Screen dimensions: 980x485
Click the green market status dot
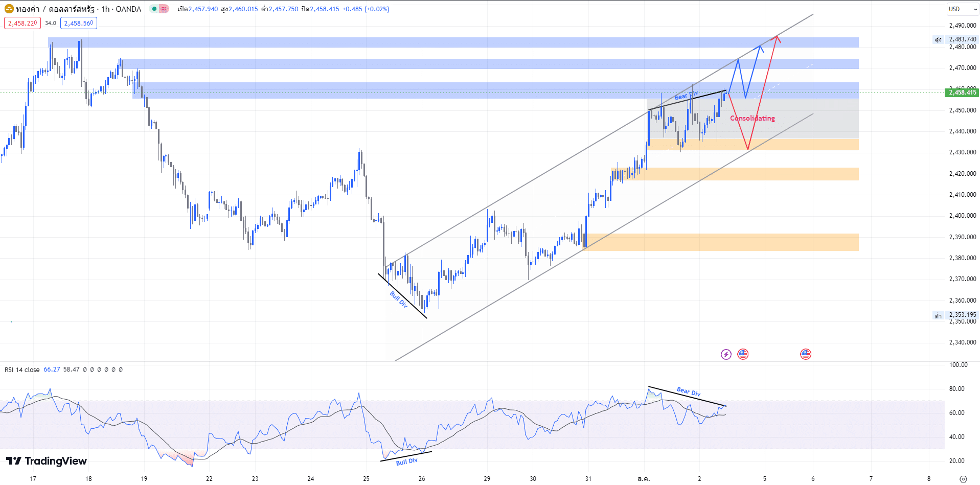point(154,9)
